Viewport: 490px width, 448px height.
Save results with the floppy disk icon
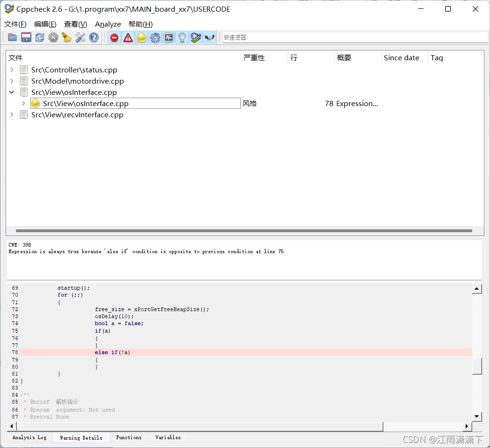[x=26, y=37]
